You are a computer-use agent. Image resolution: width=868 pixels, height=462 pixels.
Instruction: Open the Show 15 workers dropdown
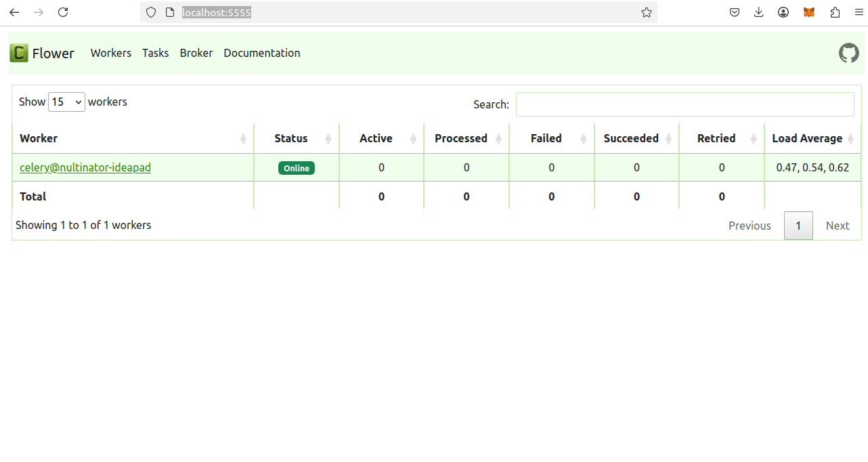(66, 102)
